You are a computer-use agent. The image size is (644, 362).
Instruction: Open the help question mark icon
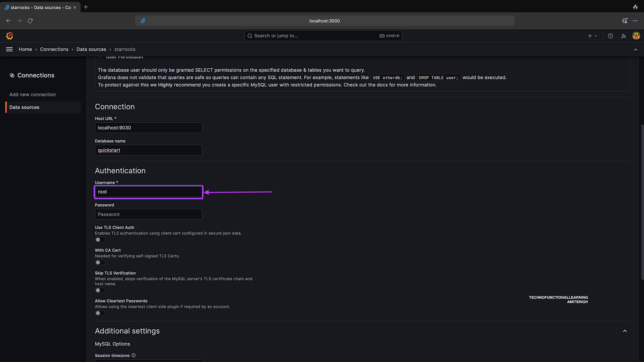(x=610, y=36)
